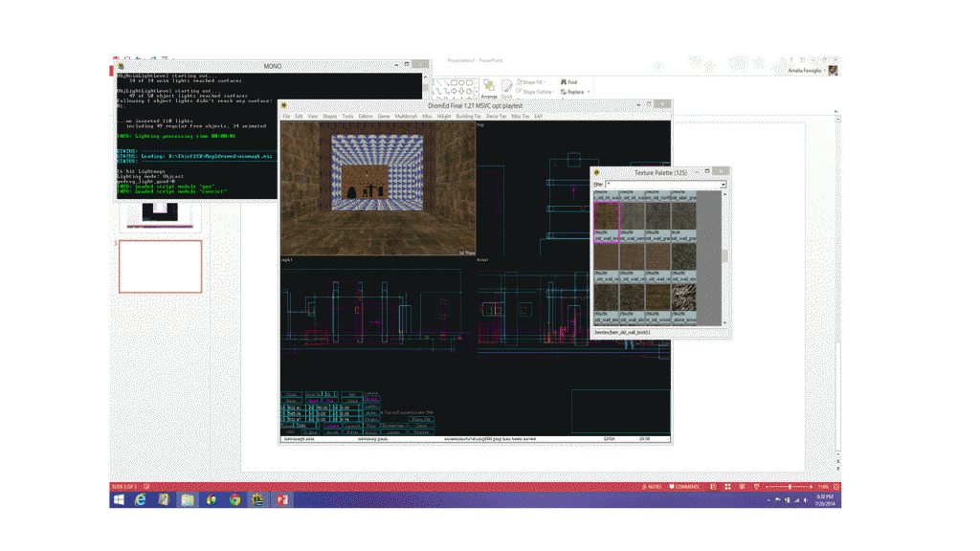Viewport: 980px width, 551px height.
Task: Click the Windows Start button
Action: click(118, 499)
